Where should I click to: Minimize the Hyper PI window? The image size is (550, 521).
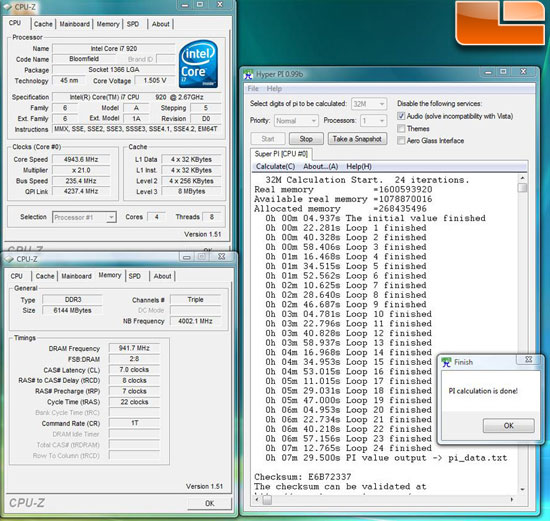(488, 72)
